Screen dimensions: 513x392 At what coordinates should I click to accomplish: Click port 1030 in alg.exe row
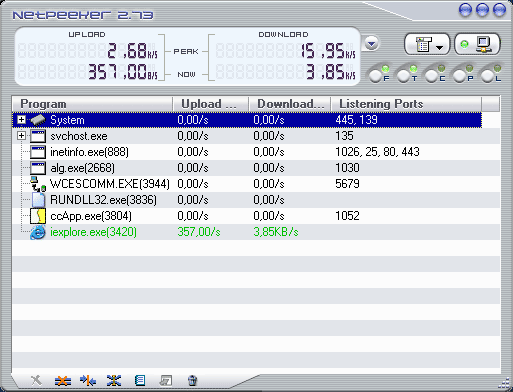point(347,168)
